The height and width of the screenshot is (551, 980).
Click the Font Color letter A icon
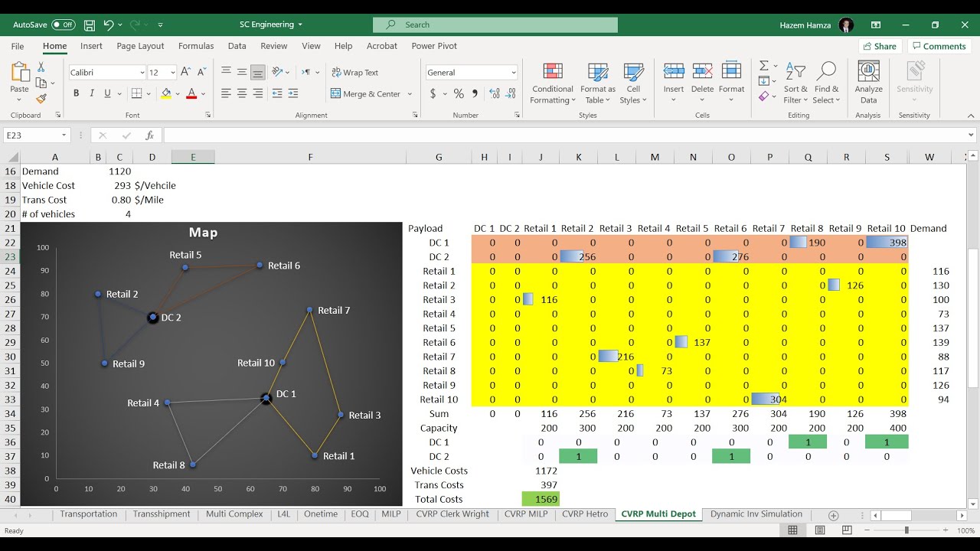(191, 93)
